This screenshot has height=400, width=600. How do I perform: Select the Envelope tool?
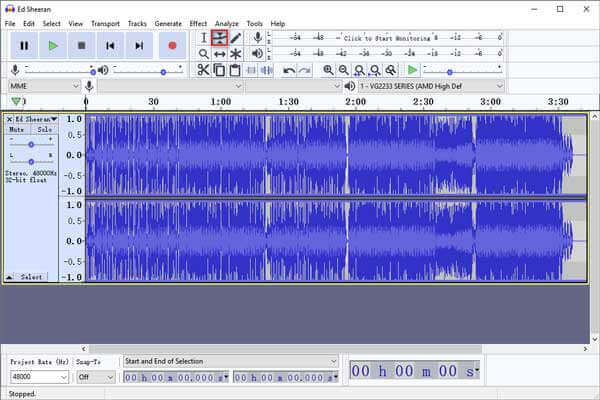tap(219, 38)
